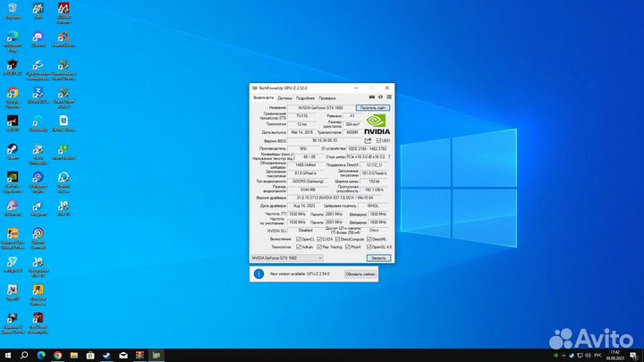Toggle the Ray Tracing checkbox
Image resolution: width=644 pixels, height=362 pixels.
point(319,247)
